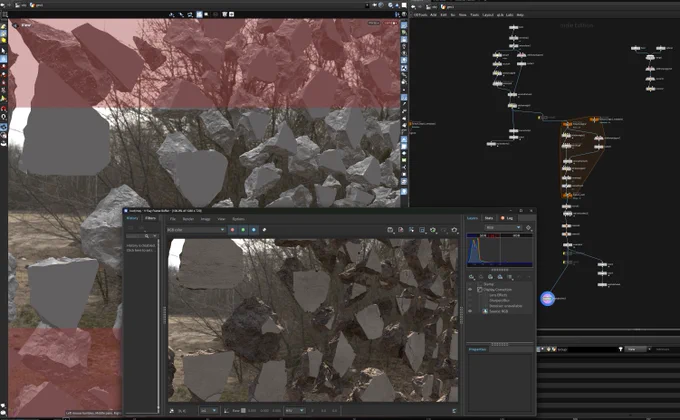Click the save image icon in frame buffer
Image resolution: width=680 pixels, height=420 pixels.
click(390, 230)
